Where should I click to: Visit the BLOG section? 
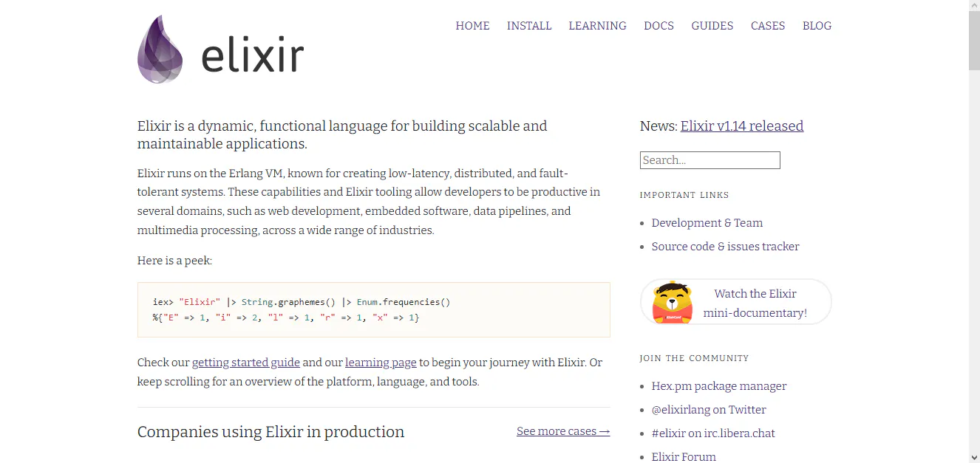point(817,26)
